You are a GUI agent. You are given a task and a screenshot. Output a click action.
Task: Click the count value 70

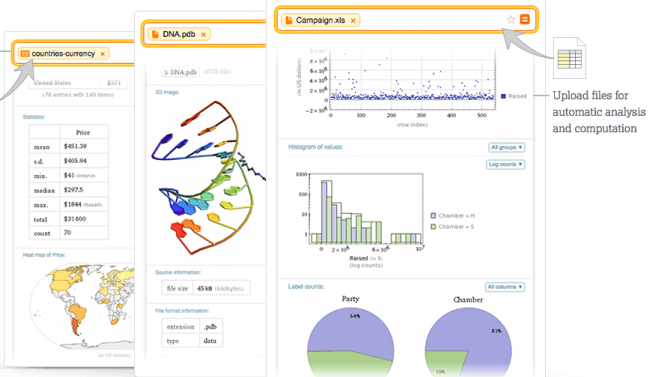[x=67, y=232]
